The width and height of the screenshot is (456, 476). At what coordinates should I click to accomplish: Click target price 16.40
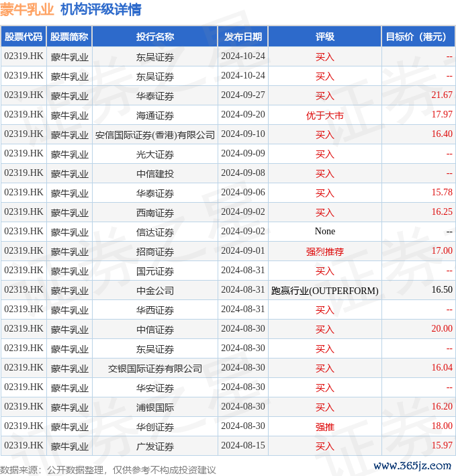coord(442,134)
